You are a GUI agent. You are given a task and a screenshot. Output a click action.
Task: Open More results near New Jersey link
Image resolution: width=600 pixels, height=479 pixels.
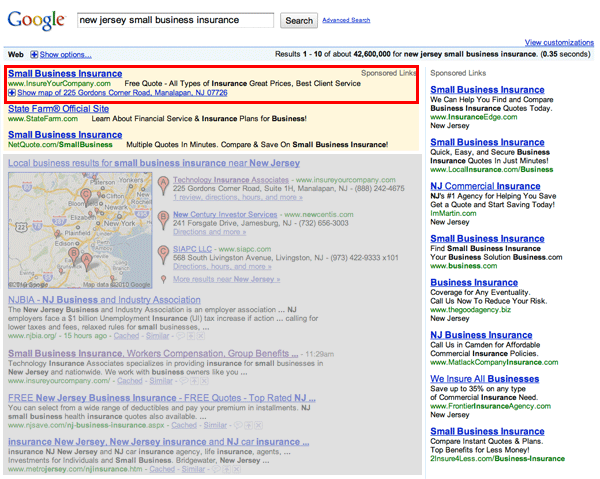pyautogui.click(x=227, y=279)
